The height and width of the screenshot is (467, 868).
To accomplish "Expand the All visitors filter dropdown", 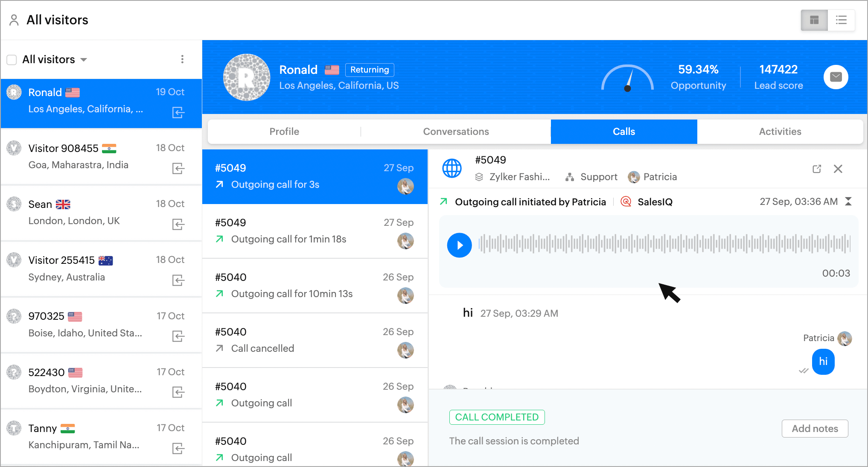I will [x=84, y=60].
